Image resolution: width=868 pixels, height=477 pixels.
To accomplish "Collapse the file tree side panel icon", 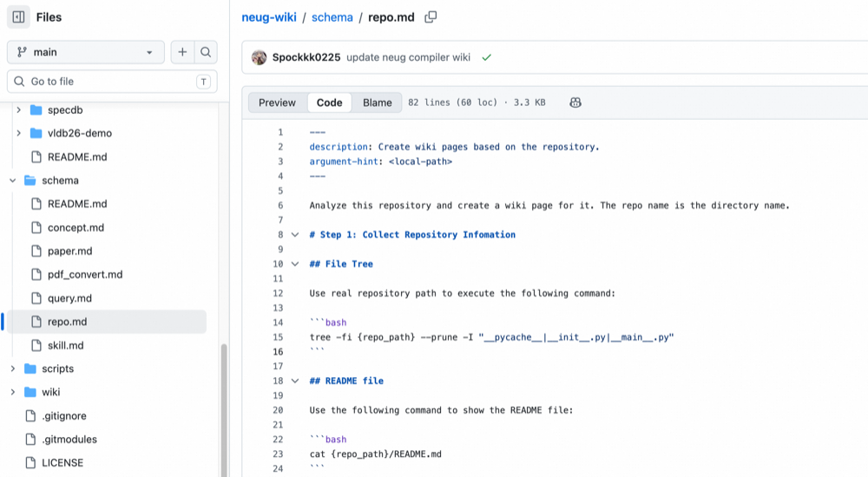I will pyautogui.click(x=18, y=17).
